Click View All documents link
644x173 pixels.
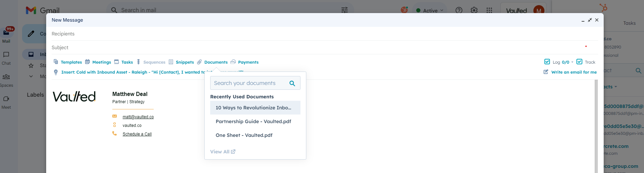point(223,152)
